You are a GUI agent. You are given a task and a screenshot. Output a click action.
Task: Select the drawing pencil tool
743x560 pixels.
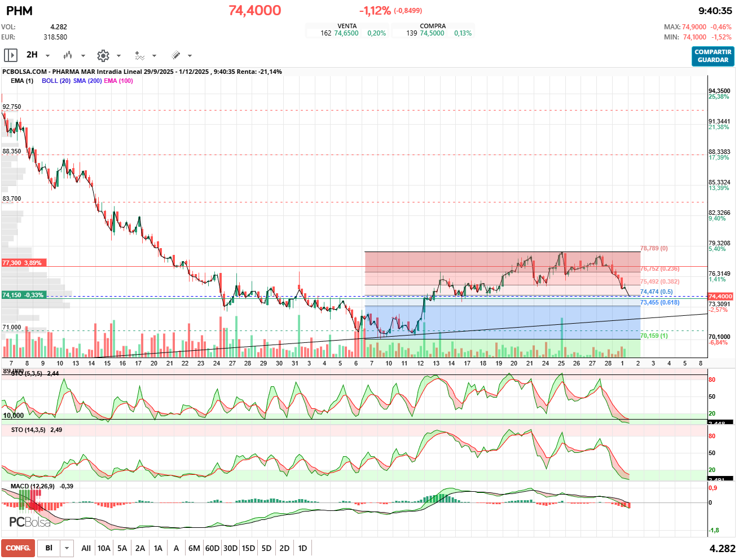(175, 55)
